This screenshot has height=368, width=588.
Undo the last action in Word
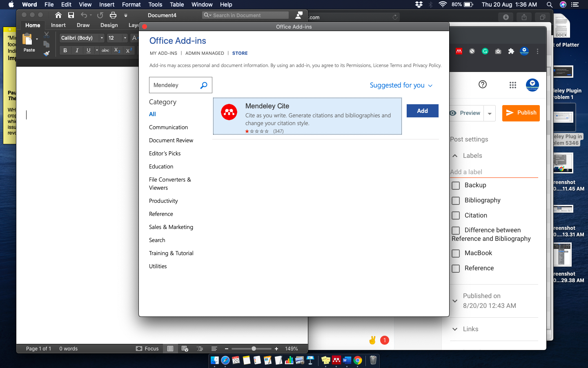pos(84,15)
